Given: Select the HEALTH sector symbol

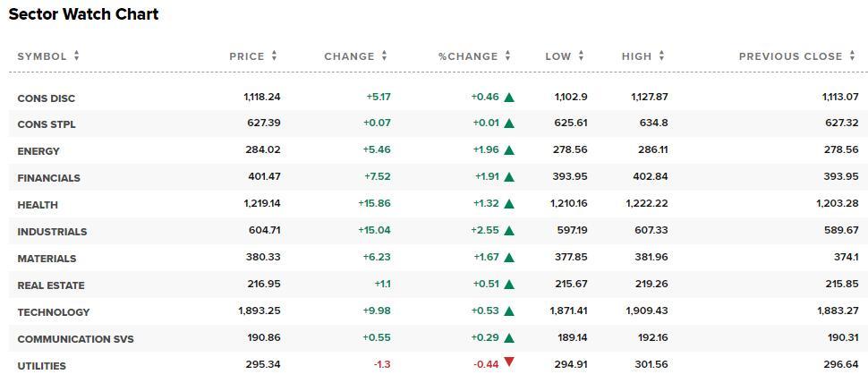Looking at the screenshot, I should tap(38, 205).
